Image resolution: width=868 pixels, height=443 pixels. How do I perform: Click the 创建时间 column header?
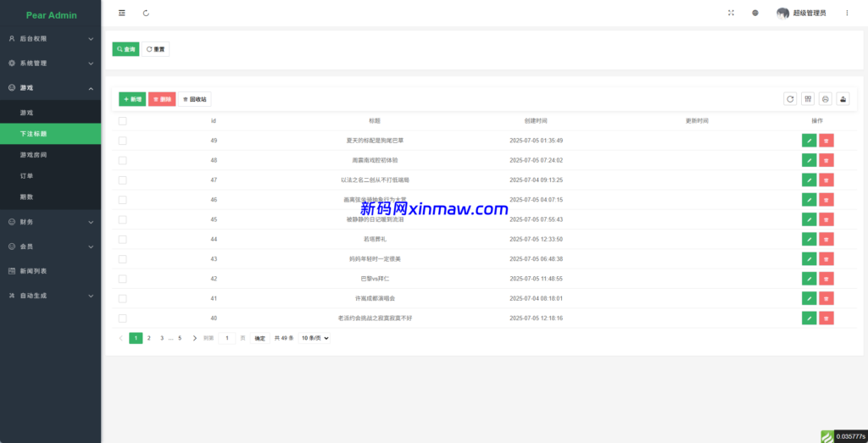tap(536, 120)
